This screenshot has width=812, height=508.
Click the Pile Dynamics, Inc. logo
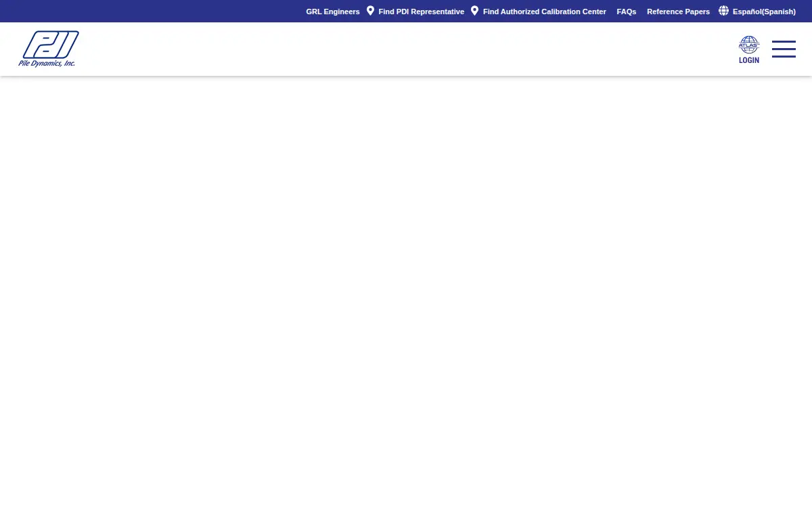49,49
